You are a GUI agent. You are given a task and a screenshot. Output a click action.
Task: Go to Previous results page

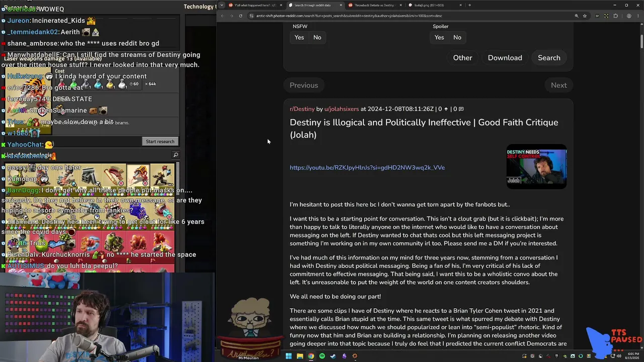coord(304,85)
